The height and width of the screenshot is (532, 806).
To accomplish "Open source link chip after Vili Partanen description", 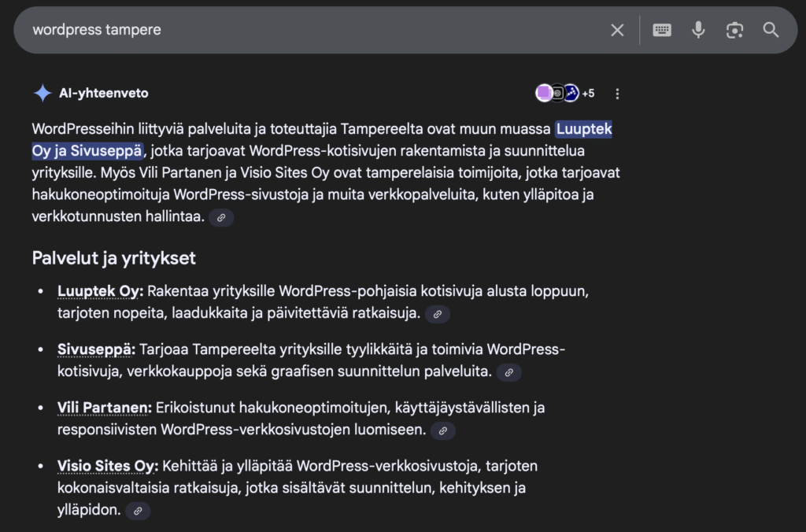I will (x=443, y=430).
